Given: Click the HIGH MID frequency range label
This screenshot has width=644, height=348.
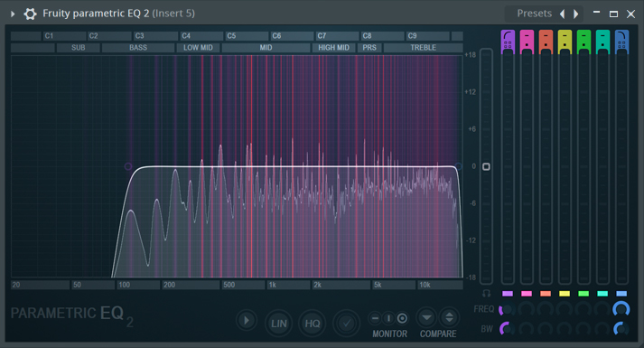Looking at the screenshot, I should click(333, 48).
